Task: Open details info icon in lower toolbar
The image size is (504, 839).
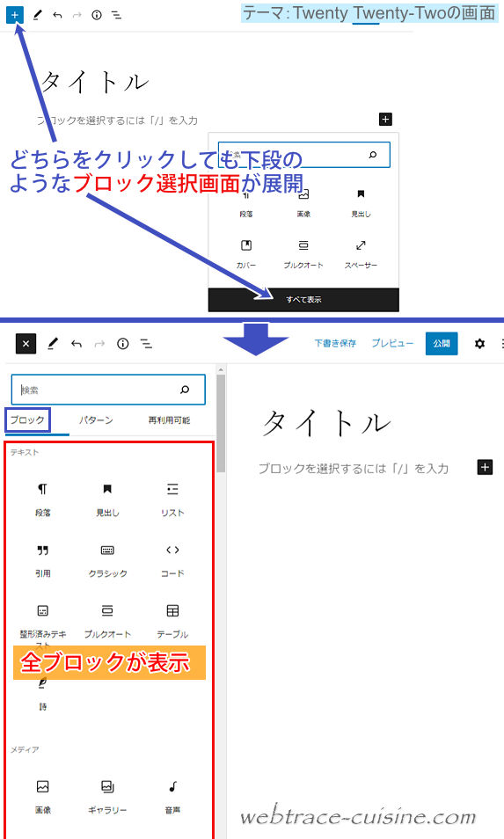Action: pyautogui.click(x=123, y=344)
